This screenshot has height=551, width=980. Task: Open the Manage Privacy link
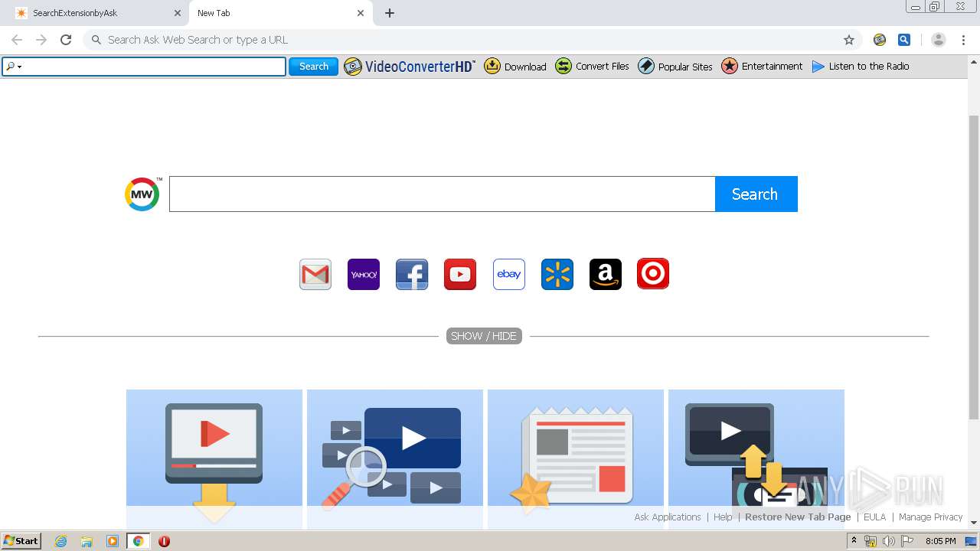click(930, 517)
